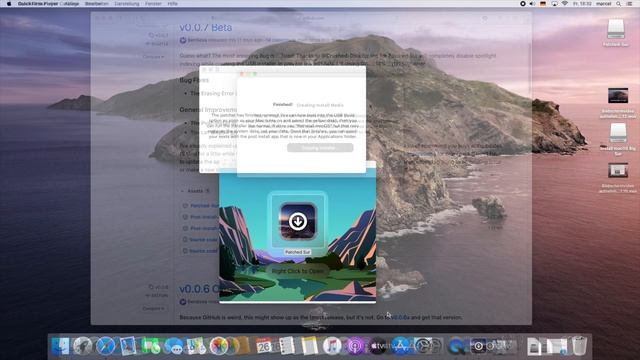Click greyed button under Finished message
This screenshot has width=640, height=360.
pyautogui.click(x=320, y=148)
